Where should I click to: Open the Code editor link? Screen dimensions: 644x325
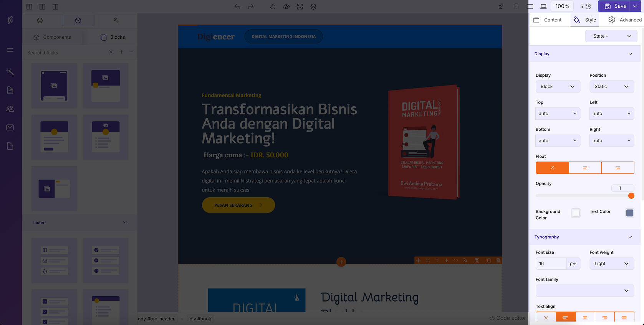click(508, 318)
